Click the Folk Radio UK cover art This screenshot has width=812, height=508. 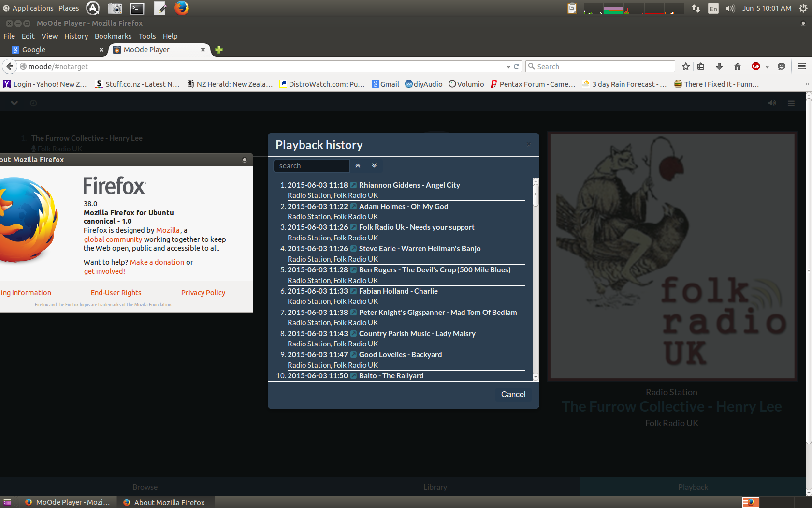[672, 256]
